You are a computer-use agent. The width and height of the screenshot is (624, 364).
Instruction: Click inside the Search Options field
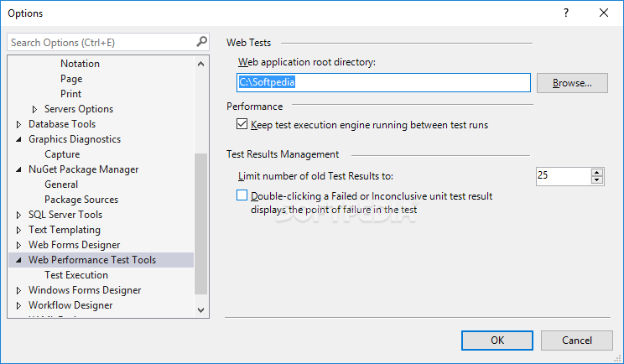[x=101, y=42]
